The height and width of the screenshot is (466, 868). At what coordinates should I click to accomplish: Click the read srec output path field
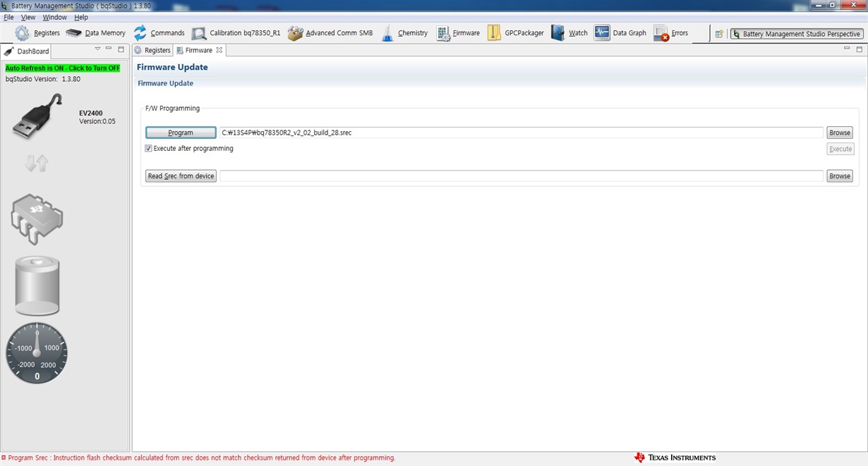tap(522, 176)
